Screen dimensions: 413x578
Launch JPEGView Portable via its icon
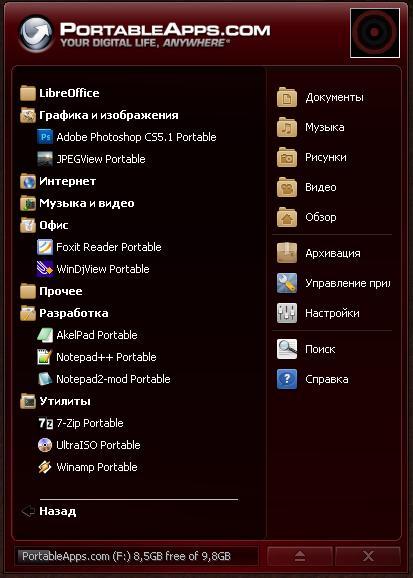[x=45, y=159]
